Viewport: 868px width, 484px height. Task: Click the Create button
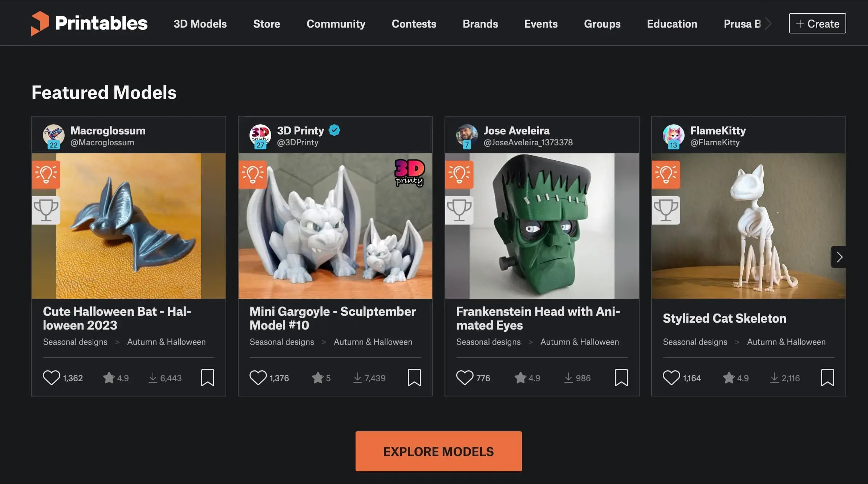pos(817,24)
